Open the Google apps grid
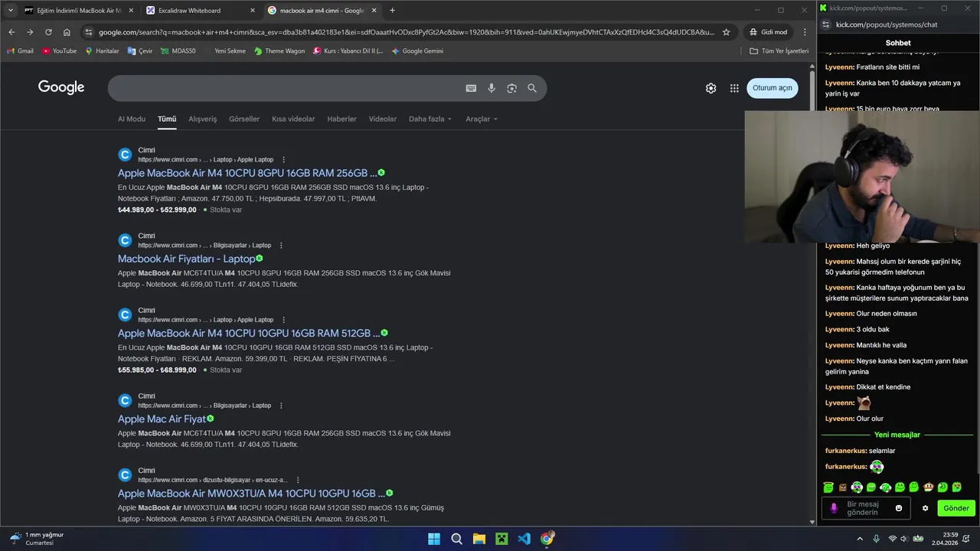The image size is (980, 551). point(734,88)
